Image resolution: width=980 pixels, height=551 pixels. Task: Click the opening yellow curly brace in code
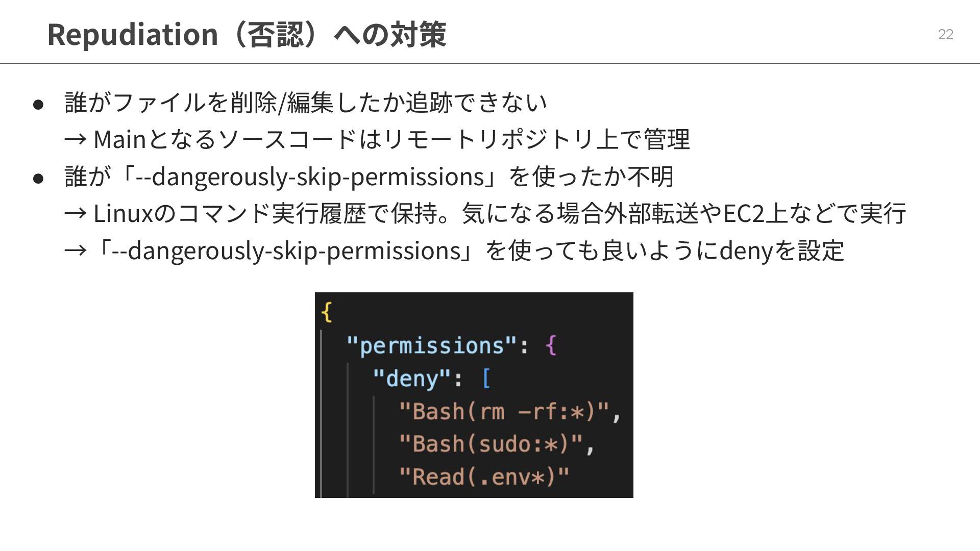[327, 312]
